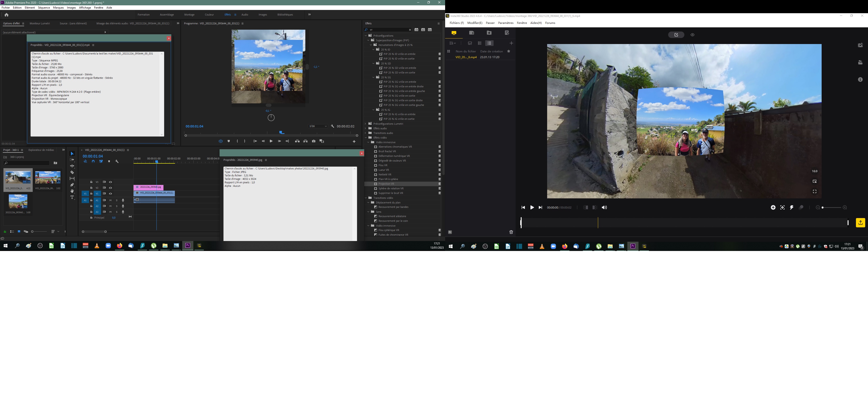Expand the Effets audio folder
868x406 pixels.
pos(366,128)
